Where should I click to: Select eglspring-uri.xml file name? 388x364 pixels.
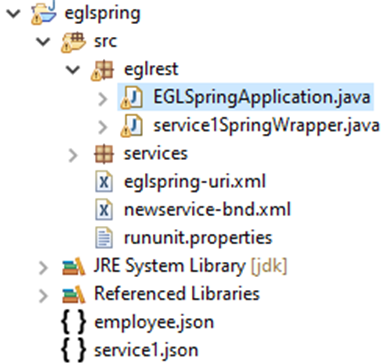pos(195,182)
